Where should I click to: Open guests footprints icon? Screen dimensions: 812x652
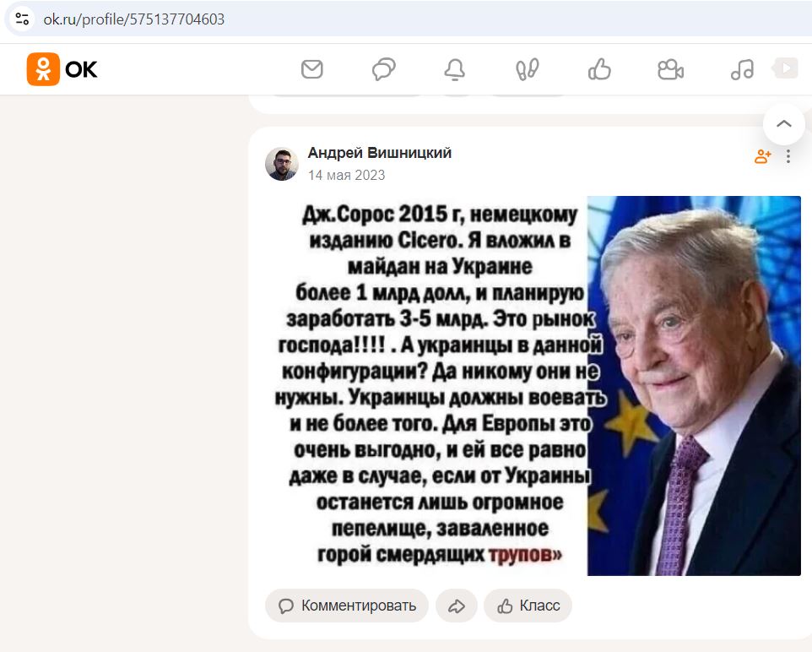(528, 69)
